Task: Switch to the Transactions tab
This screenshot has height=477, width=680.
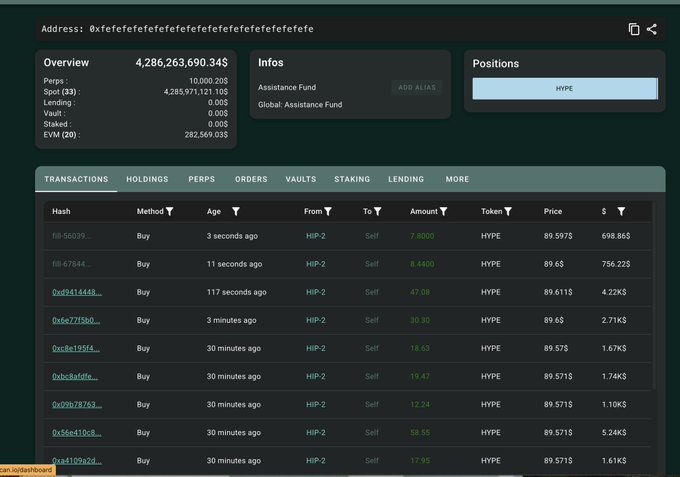Action: pyautogui.click(x=76, y=179)
